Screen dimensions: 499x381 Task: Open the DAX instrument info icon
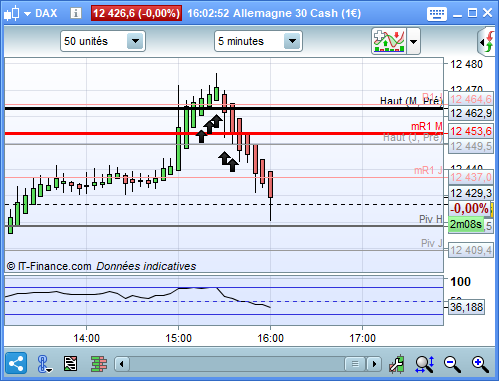[76, 13]
